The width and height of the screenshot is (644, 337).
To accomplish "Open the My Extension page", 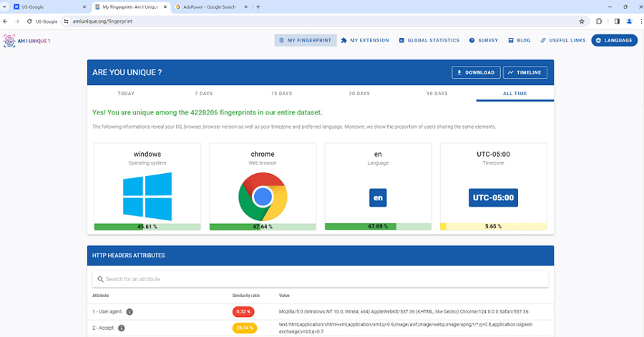I will coord(365,40).
